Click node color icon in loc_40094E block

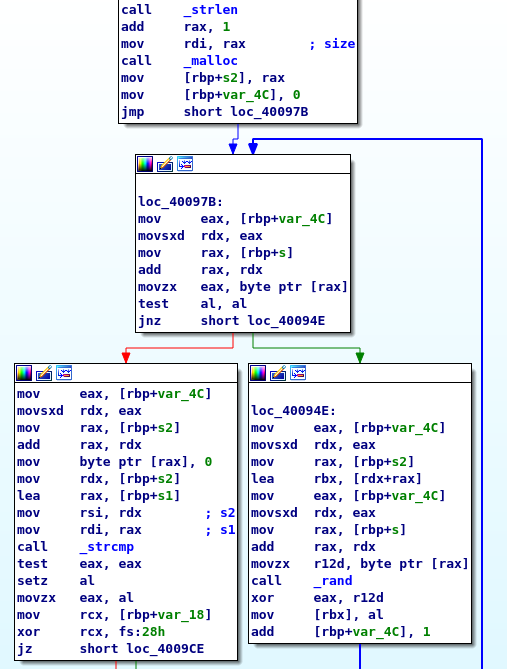[x=258, y=373]
